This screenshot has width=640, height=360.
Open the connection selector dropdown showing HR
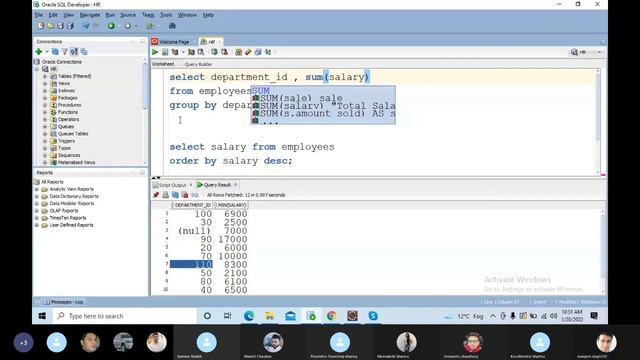click(587, 52)
